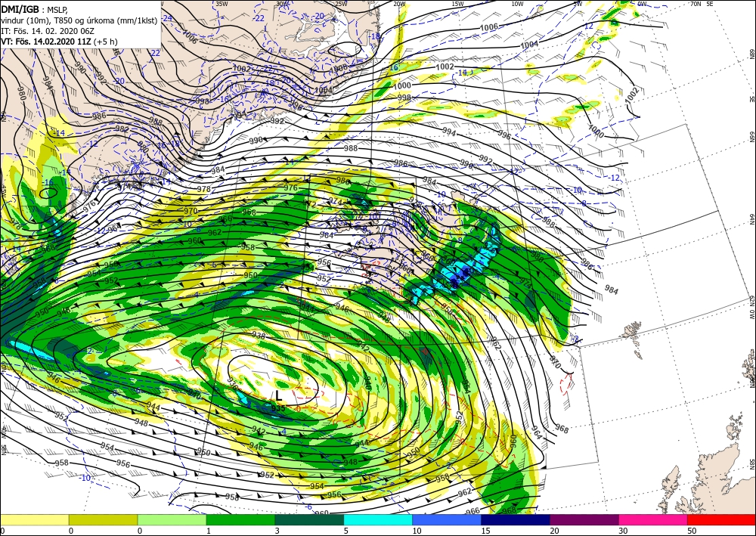
Task: Click the 'VT: Fös. 14.02.2020 11Z (+5 h)' line
Action: pos(59,42)
